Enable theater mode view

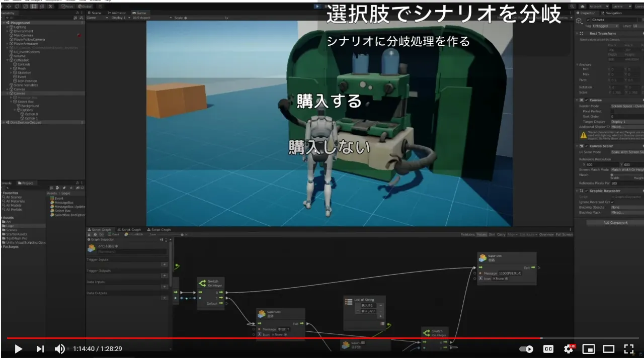tap(609, 348)
